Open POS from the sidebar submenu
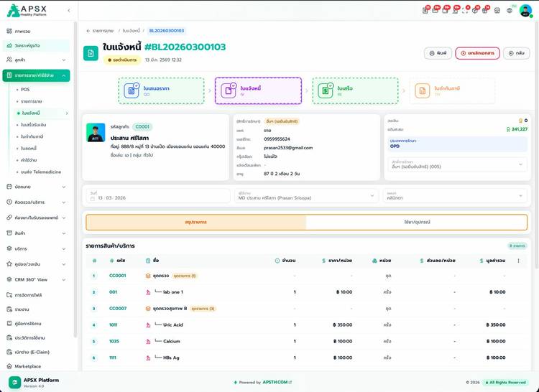The height and width of the screenshot is (392, 539). pos(25,90)
